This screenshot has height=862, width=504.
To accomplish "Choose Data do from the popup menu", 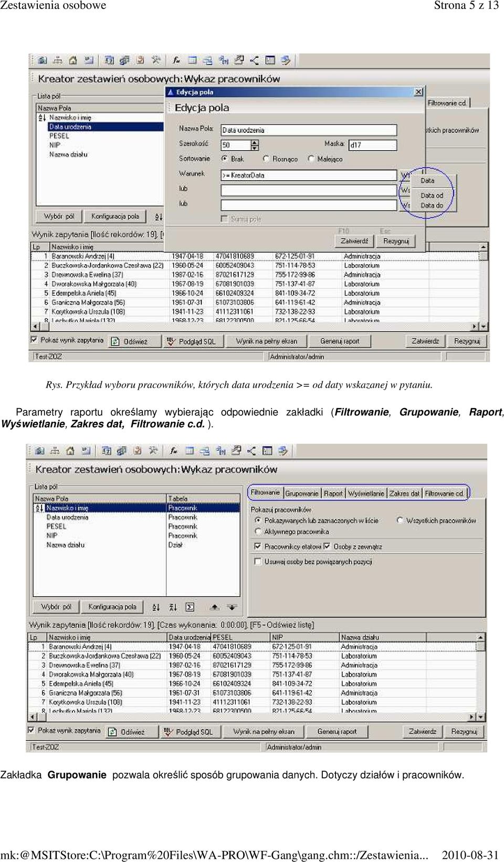I will [432, 205].
